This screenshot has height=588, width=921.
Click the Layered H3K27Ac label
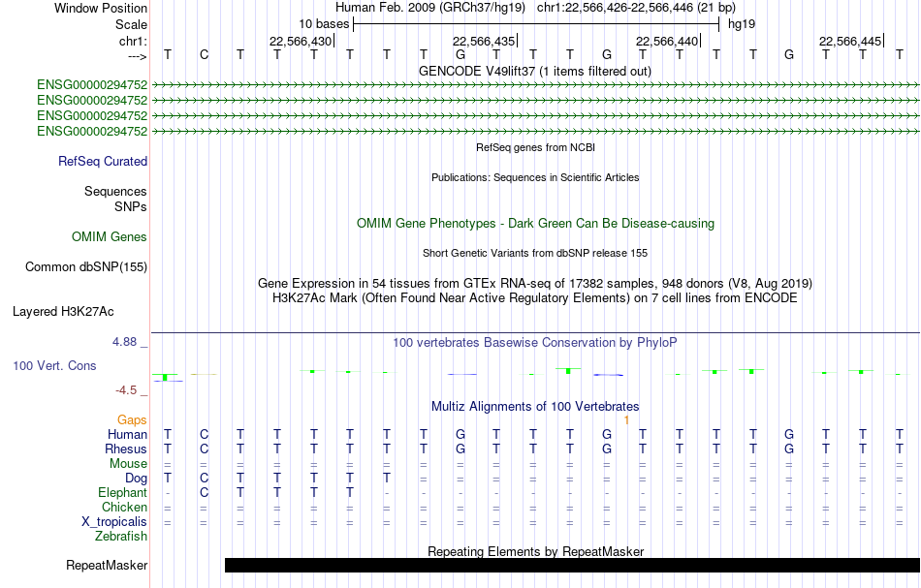pos(63,312)
